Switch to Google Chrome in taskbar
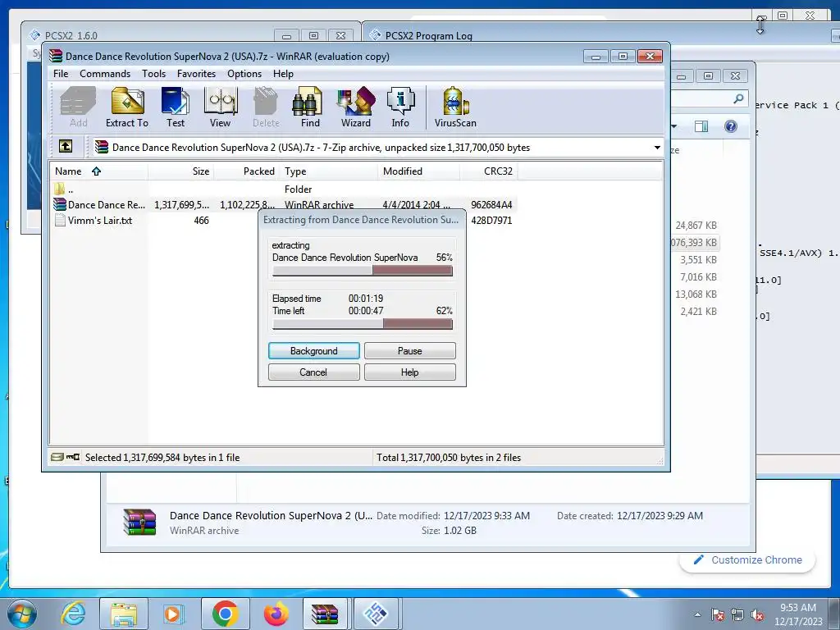 225,614
